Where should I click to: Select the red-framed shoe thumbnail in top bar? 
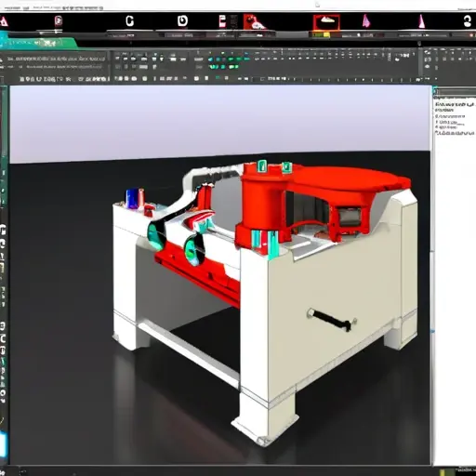pyautogui.click(x=326, y=22)
